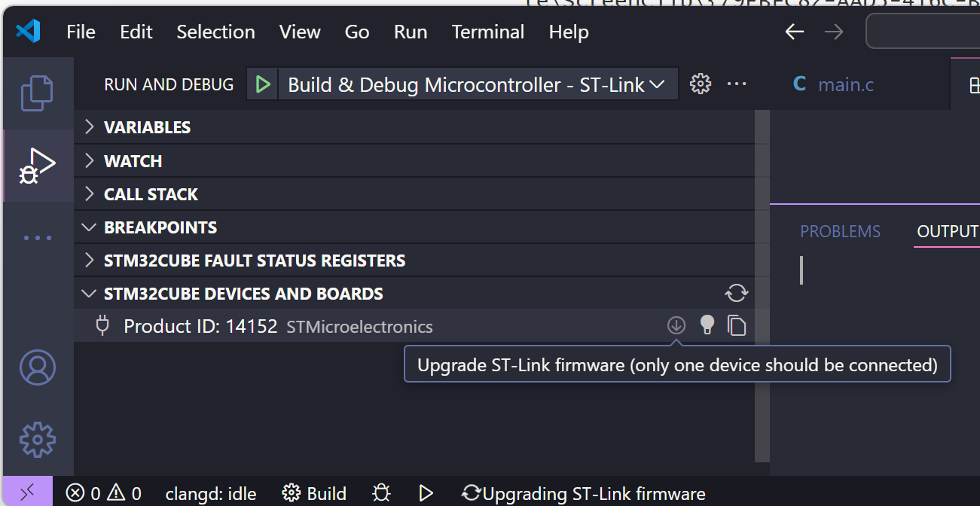Image resolution: width=980 pixels, height=506 pixels.
Task: Start debugging with the green play icon
Action: pos(263,84)
